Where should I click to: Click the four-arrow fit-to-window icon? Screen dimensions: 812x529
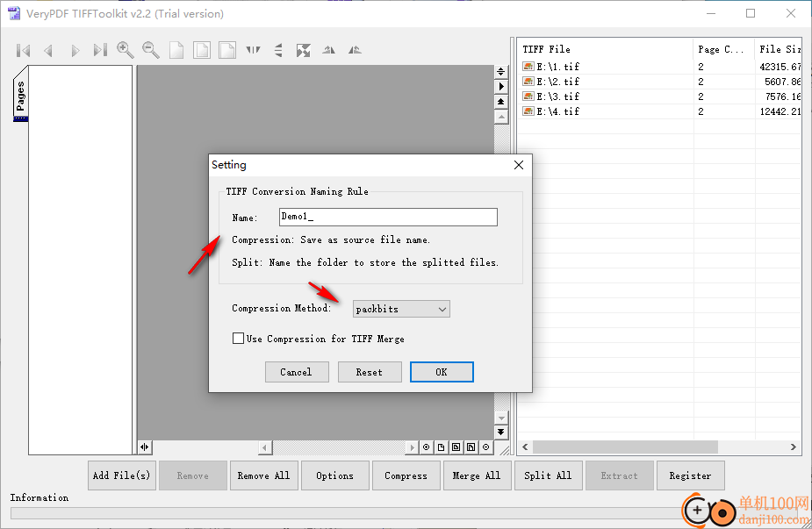point(304,50)
